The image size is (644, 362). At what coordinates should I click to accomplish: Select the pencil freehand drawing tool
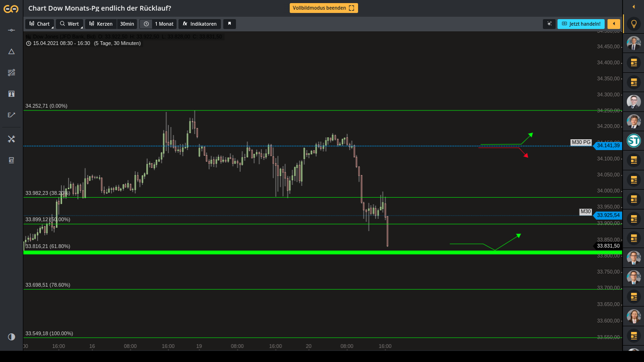click(11, 115)
